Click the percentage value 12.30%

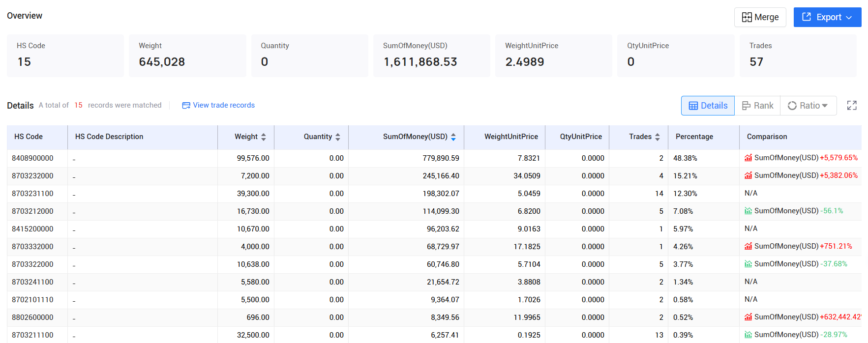685,194
